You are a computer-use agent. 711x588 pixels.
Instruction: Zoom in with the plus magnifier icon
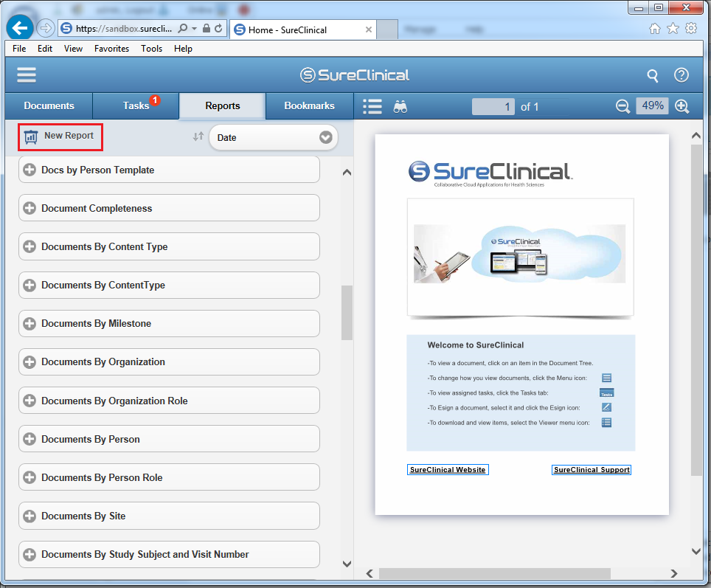(681, 107)
